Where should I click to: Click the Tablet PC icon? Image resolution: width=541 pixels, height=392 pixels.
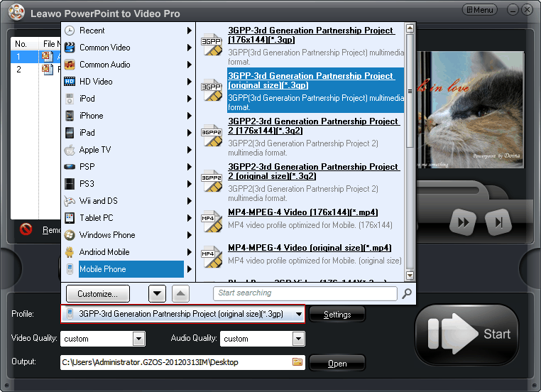pos(70,218)
